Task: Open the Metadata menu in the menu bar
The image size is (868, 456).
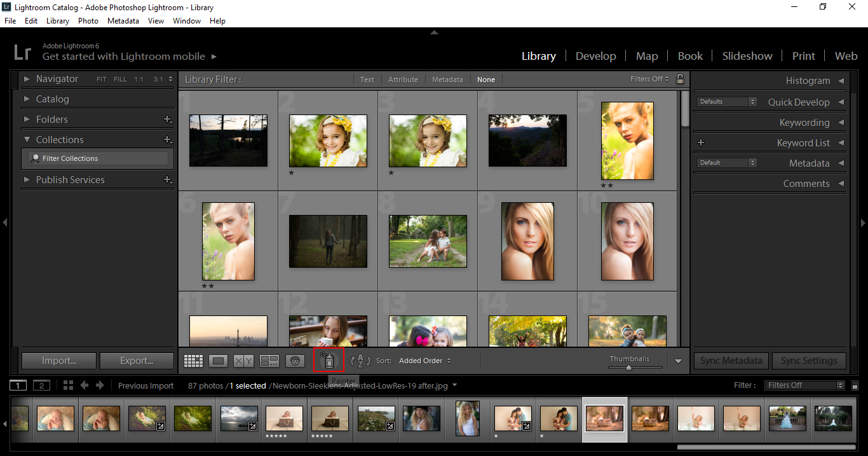Action: (x=123, y=21)
